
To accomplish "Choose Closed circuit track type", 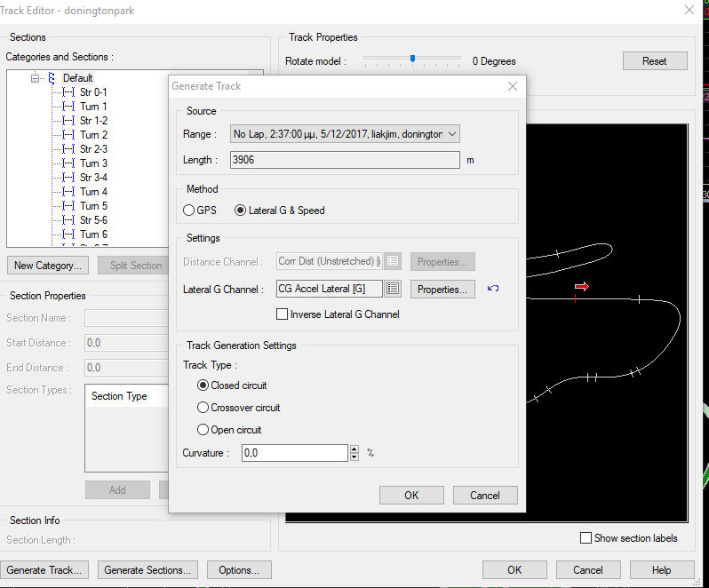I will (203, 385).
